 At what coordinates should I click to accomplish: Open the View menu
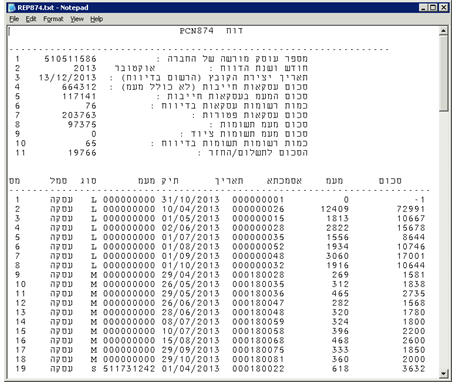pos(77,19)
